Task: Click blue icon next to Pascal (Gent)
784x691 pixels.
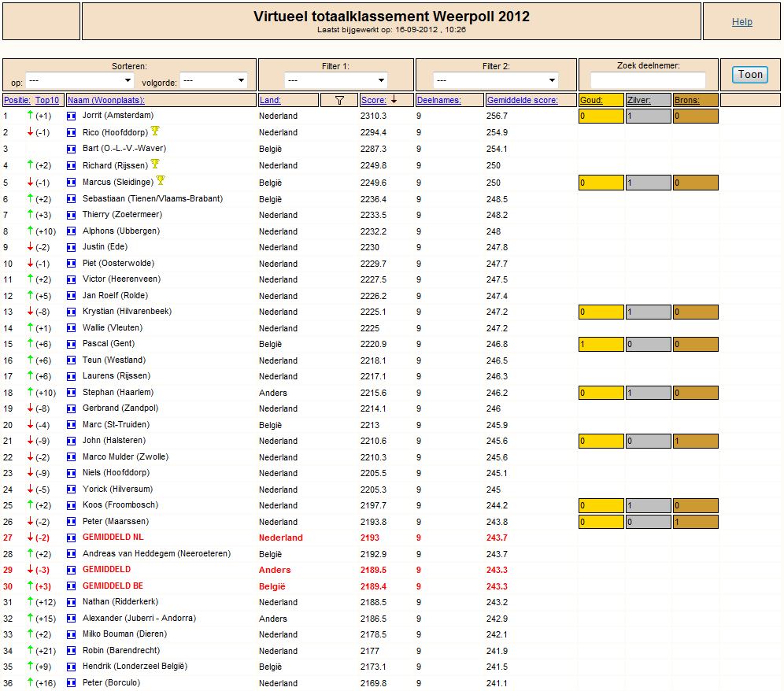Action: pyautogui.click(x=71, y=344)
